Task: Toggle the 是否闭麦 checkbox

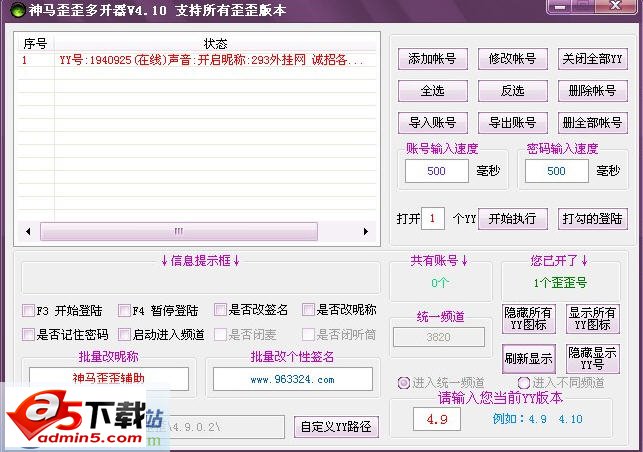Action: pos(220,335)
